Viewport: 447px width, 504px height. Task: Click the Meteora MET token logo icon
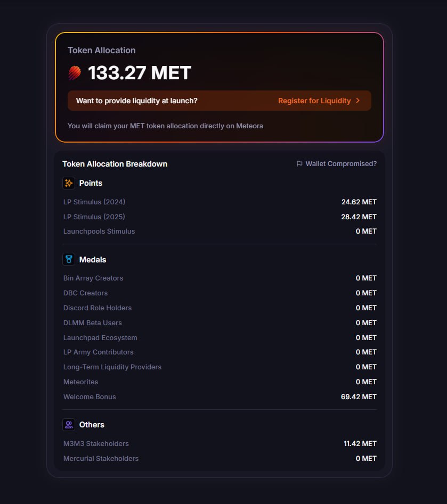point(75,73)
